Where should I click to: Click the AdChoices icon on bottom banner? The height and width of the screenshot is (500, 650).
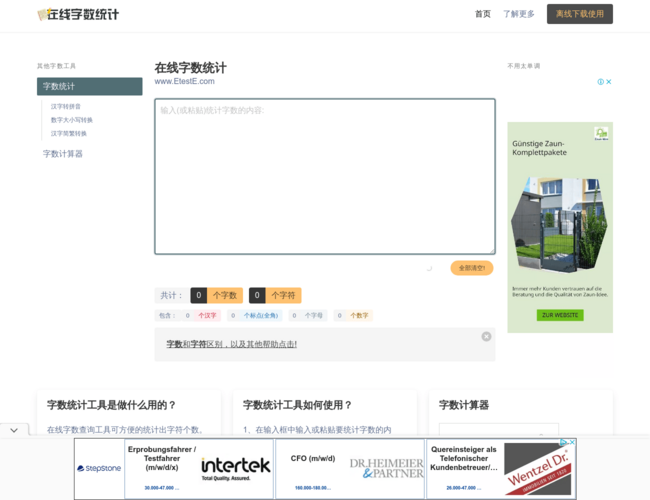[x=564, y=442]
